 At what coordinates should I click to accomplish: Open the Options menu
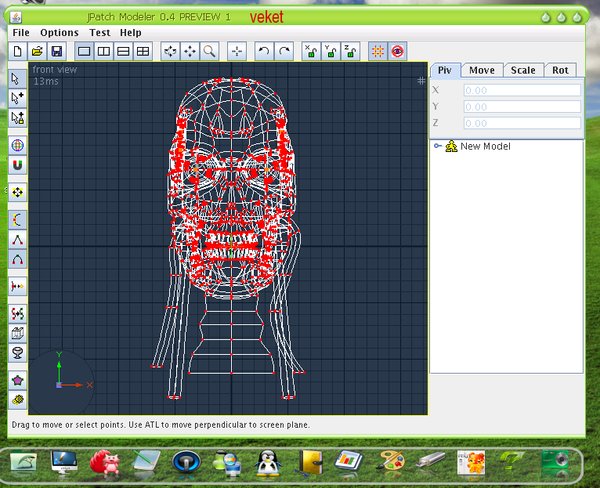point(59,32)
